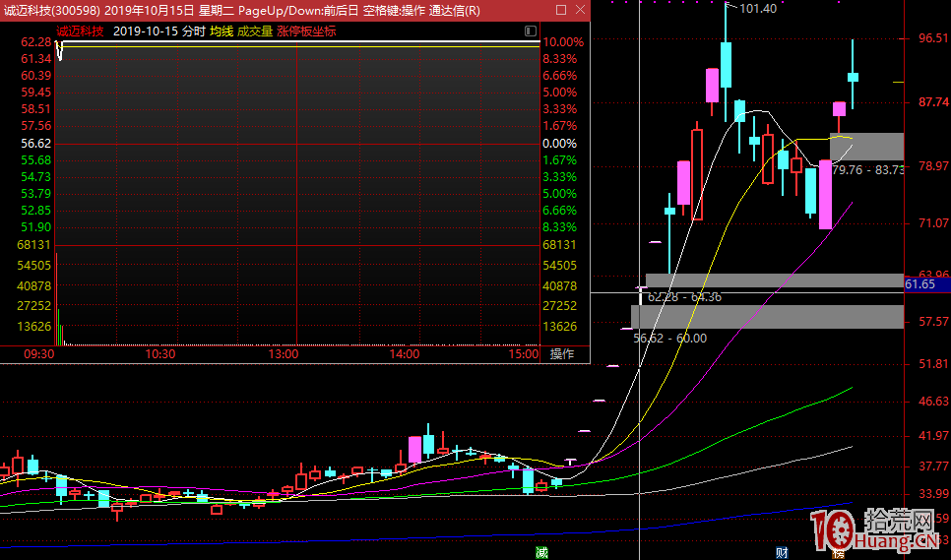Click the 14:00 time mark on intraday axis

[x=404, y=354]
